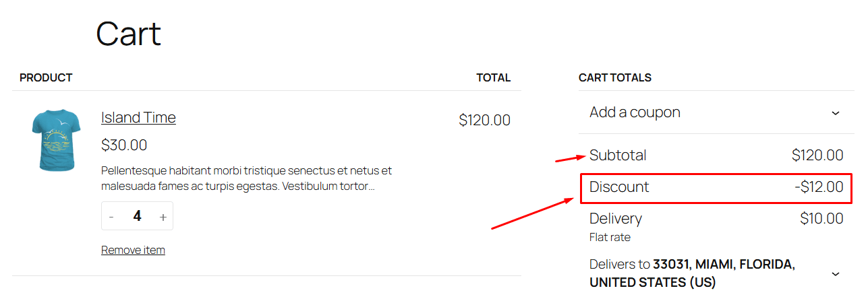The height and width of the screenshot is (303, 868).
Task: Click the Cart page heading
Action: tap(128, 34)
